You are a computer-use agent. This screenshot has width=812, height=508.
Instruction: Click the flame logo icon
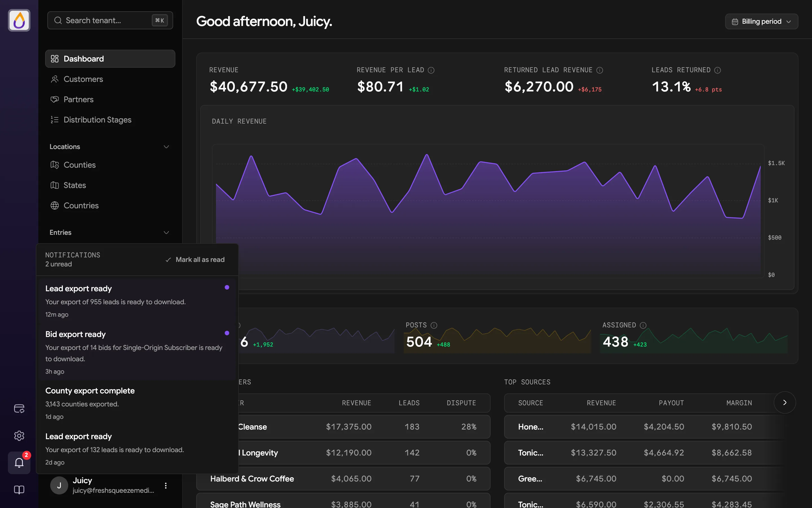click(19, 20)
